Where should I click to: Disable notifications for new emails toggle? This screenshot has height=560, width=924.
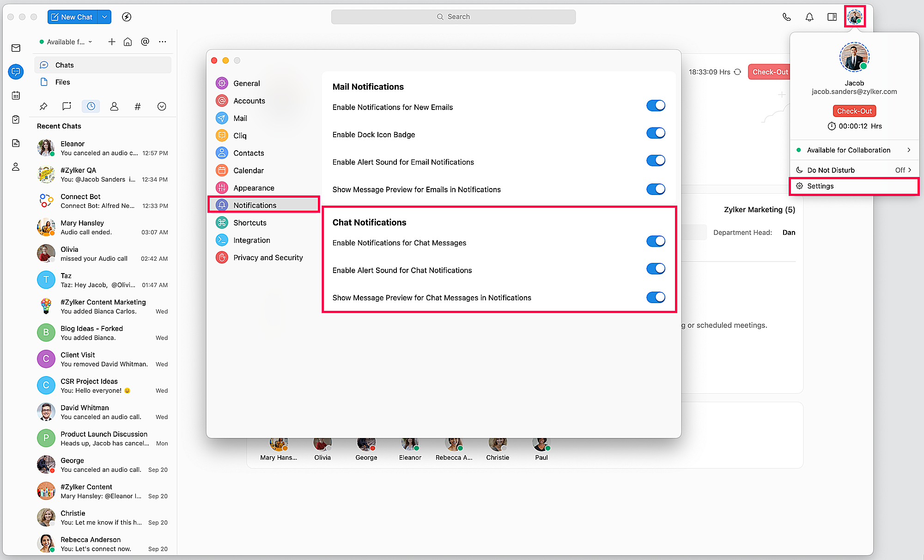click(x=656, y=106)
